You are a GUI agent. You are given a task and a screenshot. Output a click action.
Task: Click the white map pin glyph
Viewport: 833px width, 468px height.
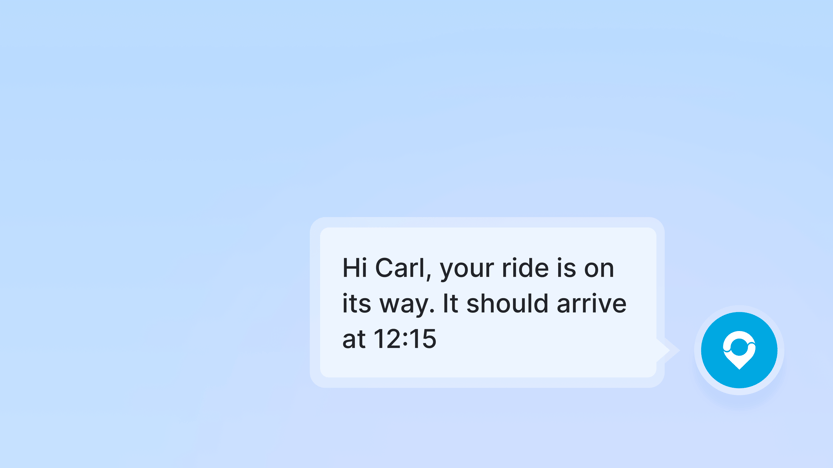[x=739, y=350]
